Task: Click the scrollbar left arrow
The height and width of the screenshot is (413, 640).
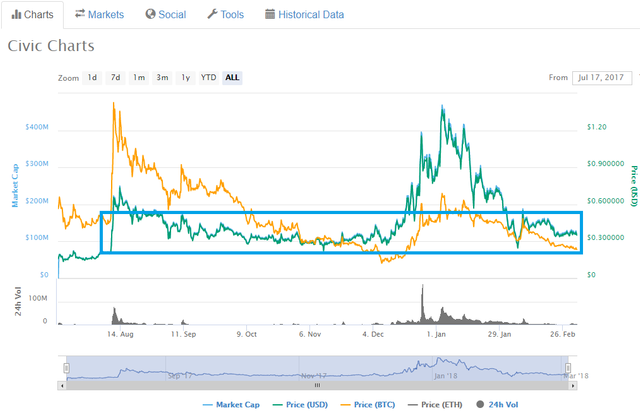Action: 62,385
